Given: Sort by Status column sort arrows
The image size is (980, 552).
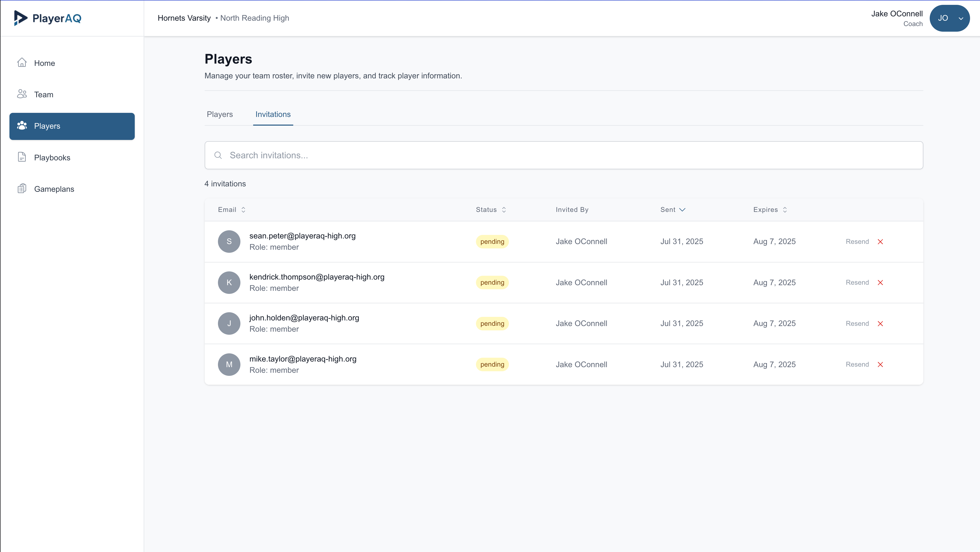Looking at the screenshot, I should (504, 210).
